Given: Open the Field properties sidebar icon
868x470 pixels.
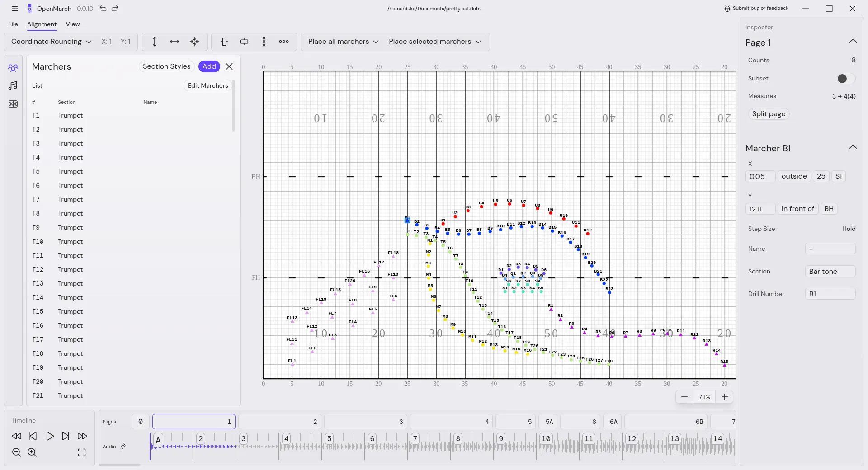Looking at the screenshot, I should tap(13, 104).
